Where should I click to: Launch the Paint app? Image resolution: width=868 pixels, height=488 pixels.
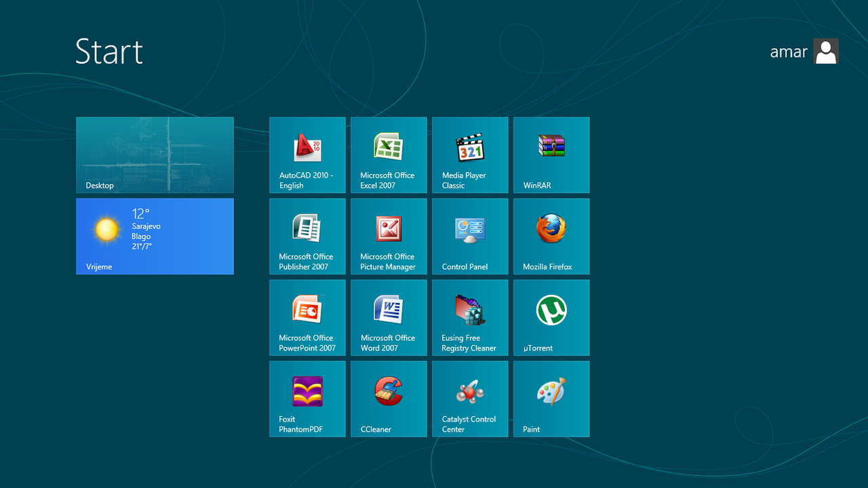coord(551,399)
